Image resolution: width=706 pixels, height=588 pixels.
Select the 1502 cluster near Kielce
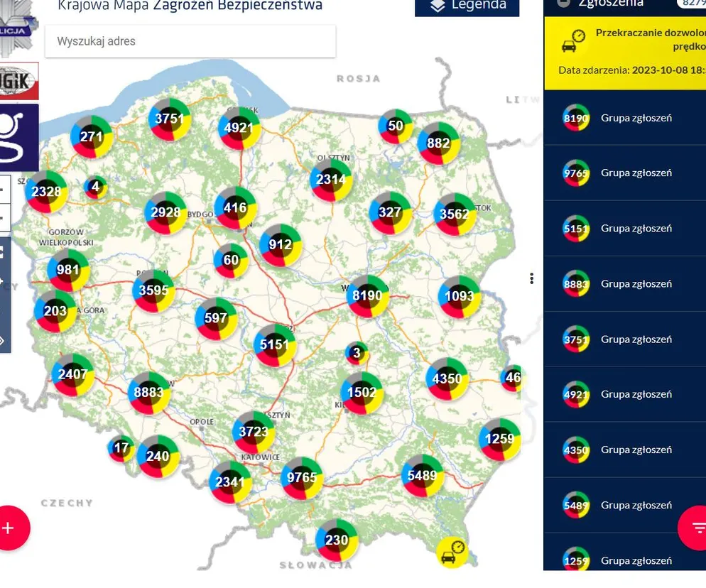click(362, 393)
